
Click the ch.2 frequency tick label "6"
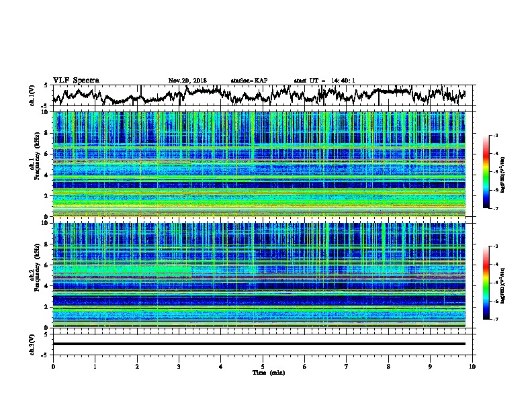(x=47, y=265)
